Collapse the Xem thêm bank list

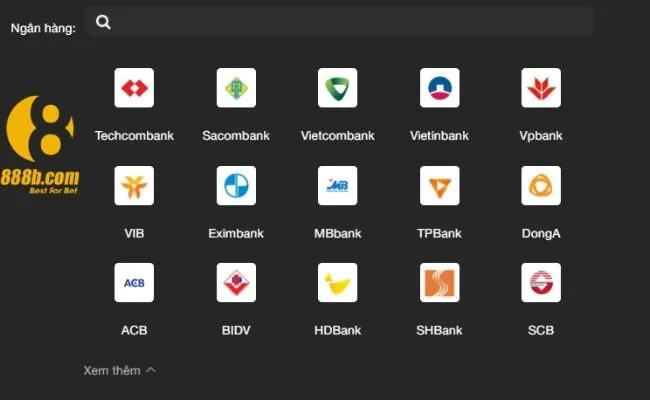(x=119, y=370)
